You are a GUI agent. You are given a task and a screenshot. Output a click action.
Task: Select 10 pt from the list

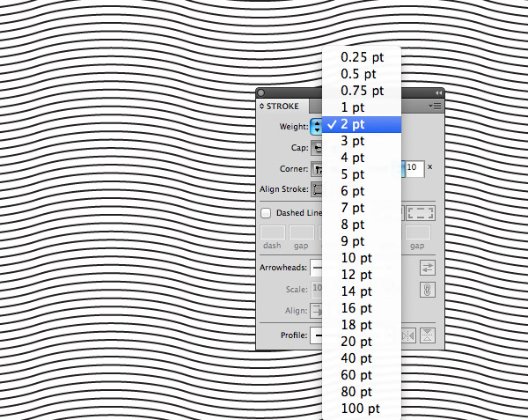(x=362, y=258)
